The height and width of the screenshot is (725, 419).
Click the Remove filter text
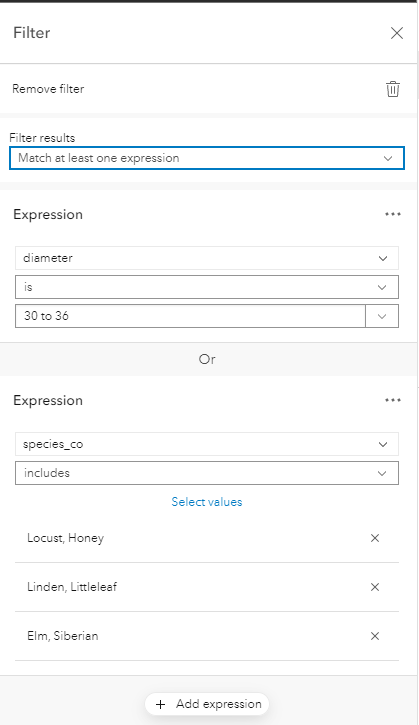[x=48, y=89]
